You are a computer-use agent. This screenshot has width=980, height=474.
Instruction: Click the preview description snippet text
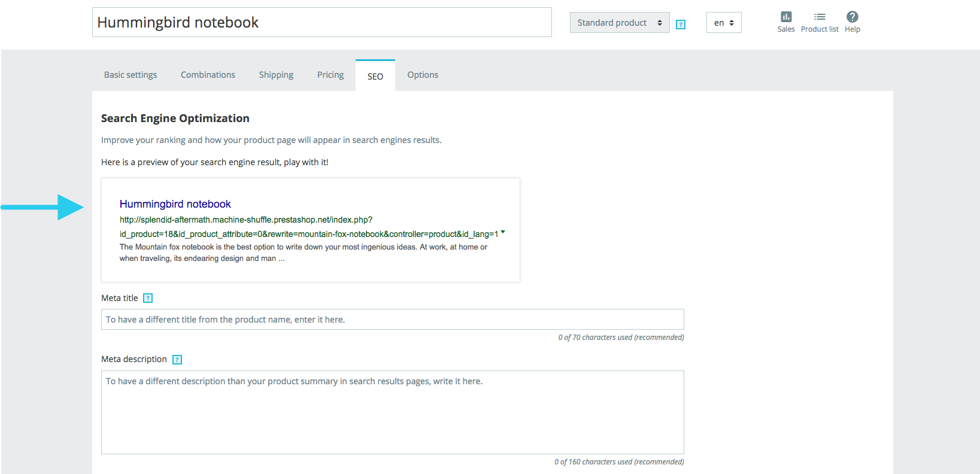pos(304,253)
